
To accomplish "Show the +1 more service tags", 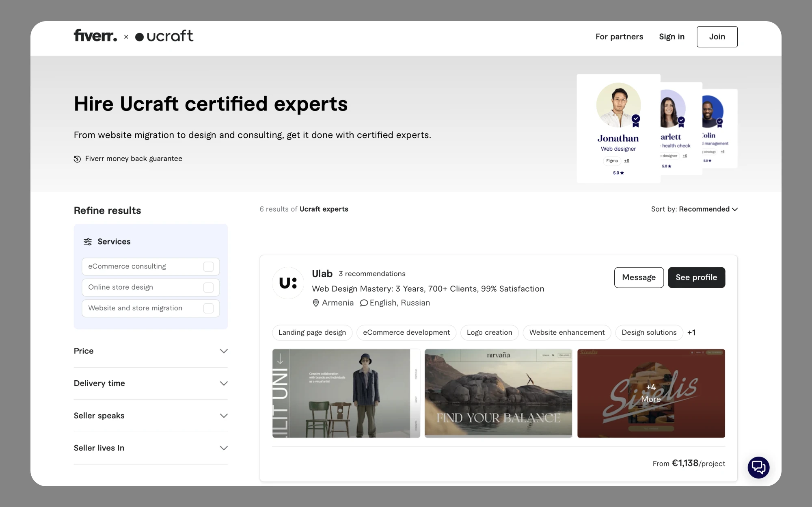I will pyautogui.click(x=691, y=333).
